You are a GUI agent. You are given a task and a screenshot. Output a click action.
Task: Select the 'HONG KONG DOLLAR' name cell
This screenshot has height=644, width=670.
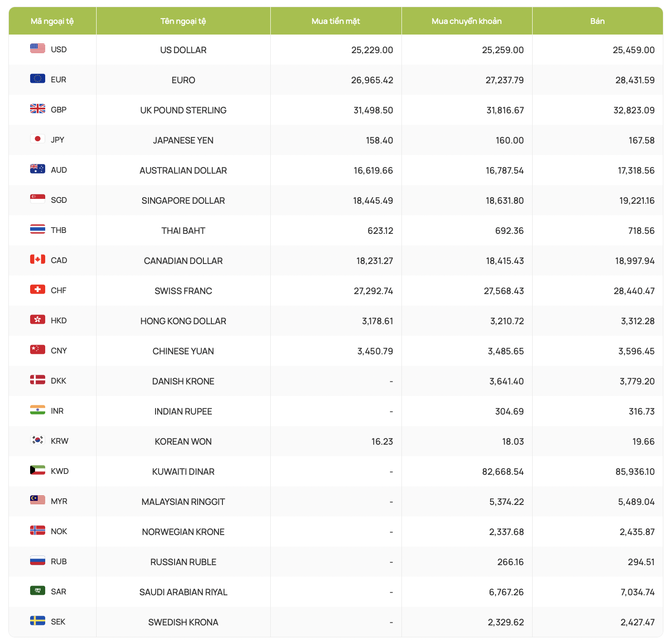[183, 321]
